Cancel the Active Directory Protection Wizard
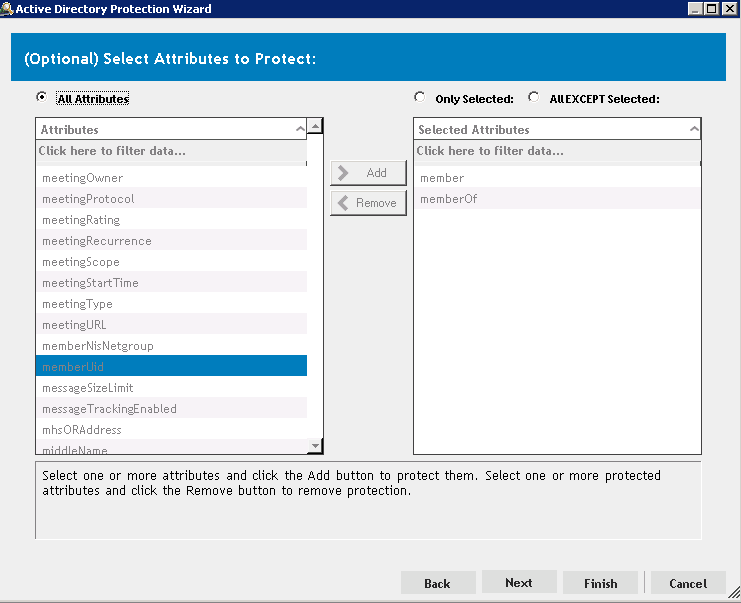 click(x=687, y=583)
